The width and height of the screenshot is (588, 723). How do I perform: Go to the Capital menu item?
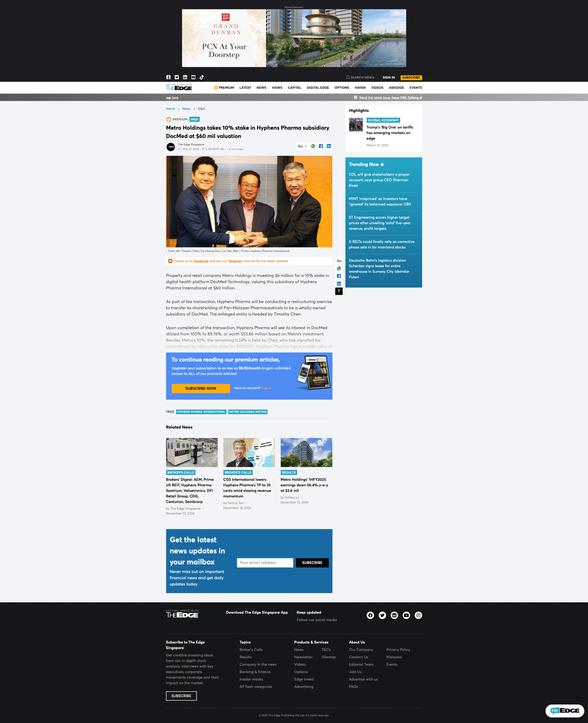click(294, 88)
